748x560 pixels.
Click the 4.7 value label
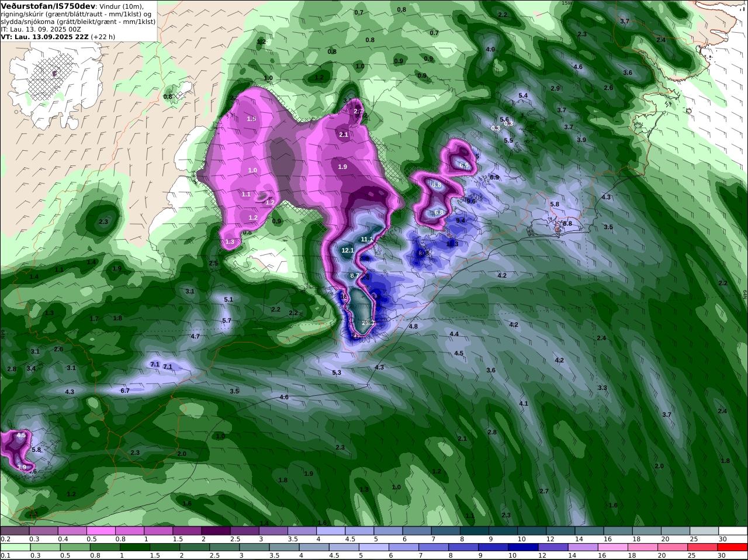(x=196, y=336)
